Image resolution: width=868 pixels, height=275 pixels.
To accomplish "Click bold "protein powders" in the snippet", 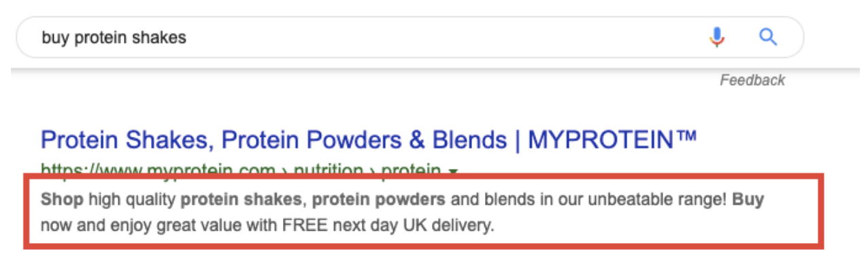I will (379, 200).
